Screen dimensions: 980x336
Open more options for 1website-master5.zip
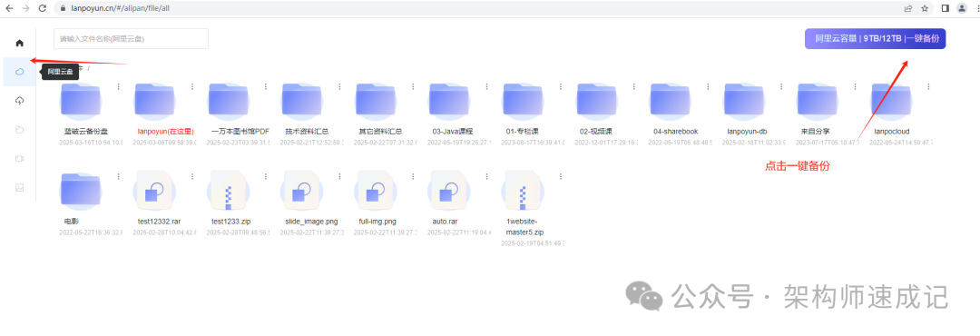point(560,176)
